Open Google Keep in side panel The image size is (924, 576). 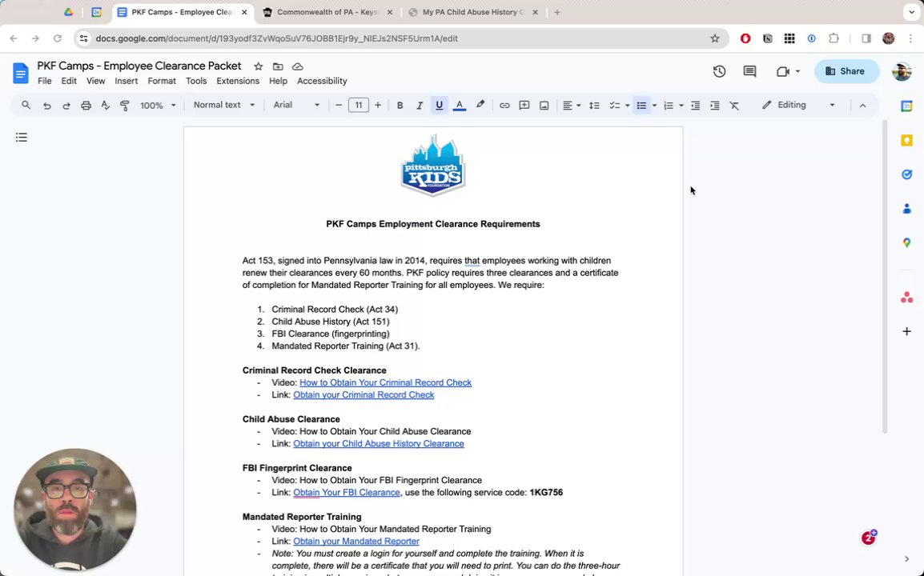907,140
